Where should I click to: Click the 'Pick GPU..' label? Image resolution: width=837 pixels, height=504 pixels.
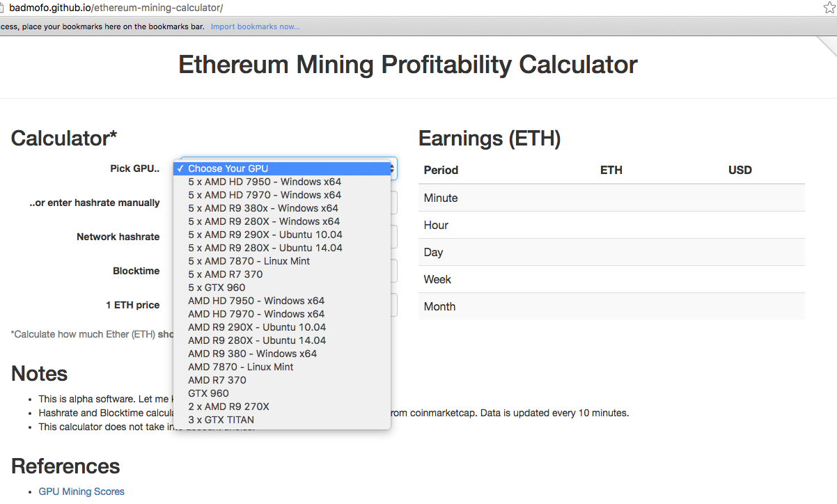pyautogui.click(x=135, y=168)
